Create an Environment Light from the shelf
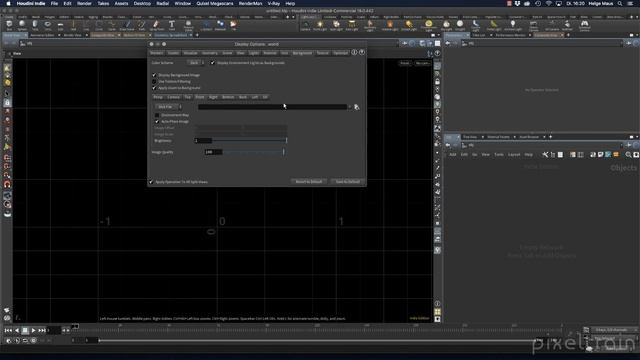Image resolution: width=640 pixels, height=360 pixels. (429, 26)
